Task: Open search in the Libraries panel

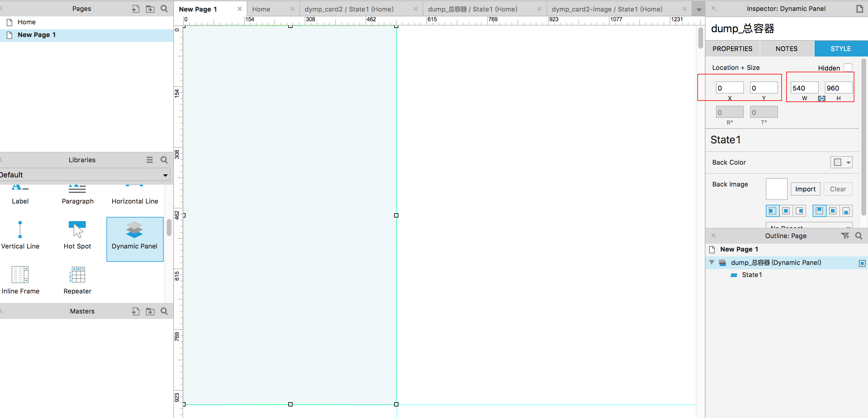Action: (x=164, y=160)
